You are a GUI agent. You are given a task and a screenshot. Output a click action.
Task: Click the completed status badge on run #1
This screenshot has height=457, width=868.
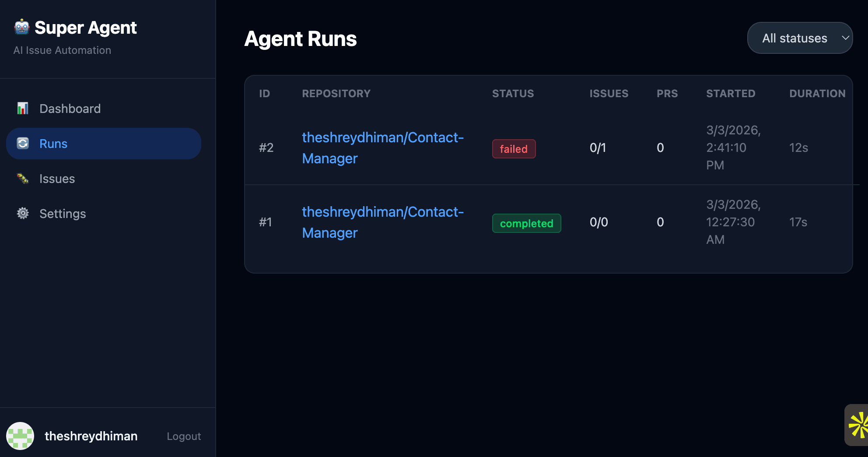point(526,223)
